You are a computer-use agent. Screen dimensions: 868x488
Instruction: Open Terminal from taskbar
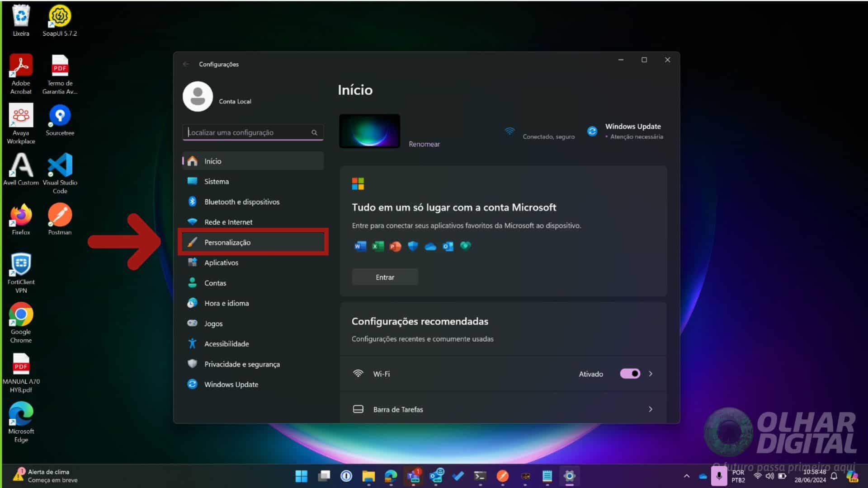[480, 476]
